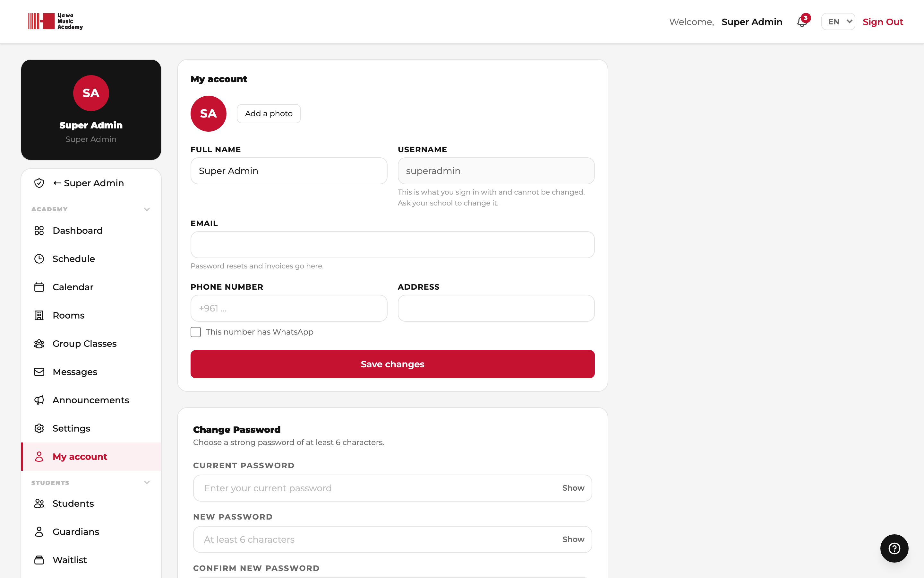The height and width of the screenshot is (578, 924).
Task: Click Super Admin name in header
Action: [x=752, y=22]
